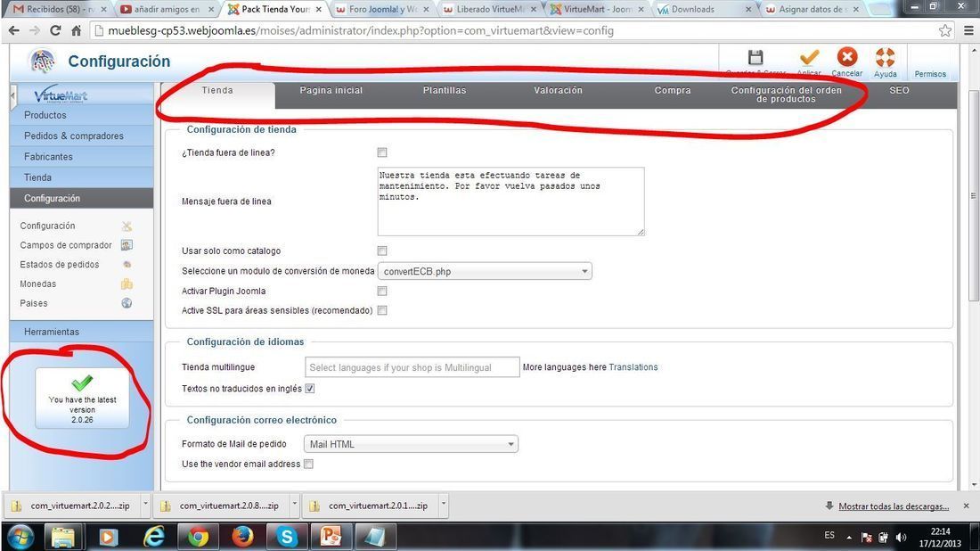Click the page vertical scrollbar
The height and width of the screenshot is (551, 980).
point(973,196)
